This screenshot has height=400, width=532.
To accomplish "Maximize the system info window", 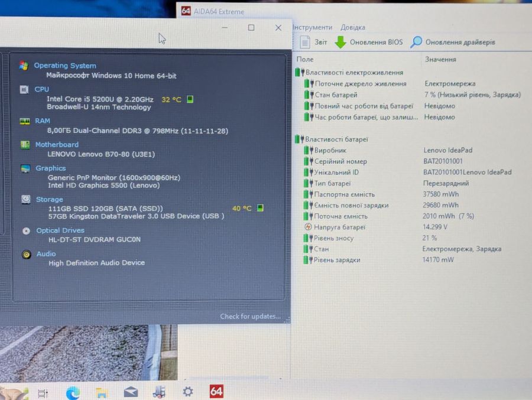I will pos(251,28).
